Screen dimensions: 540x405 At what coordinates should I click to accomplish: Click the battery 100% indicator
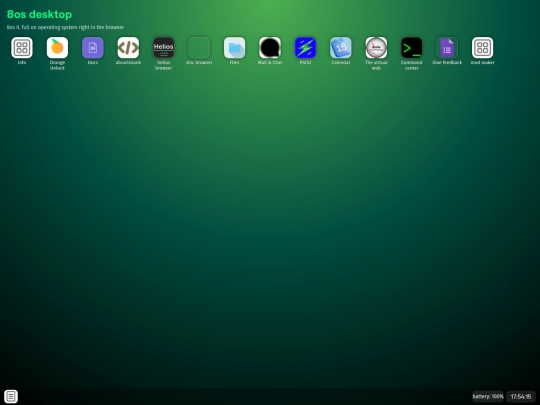click(x=488, y=396)
